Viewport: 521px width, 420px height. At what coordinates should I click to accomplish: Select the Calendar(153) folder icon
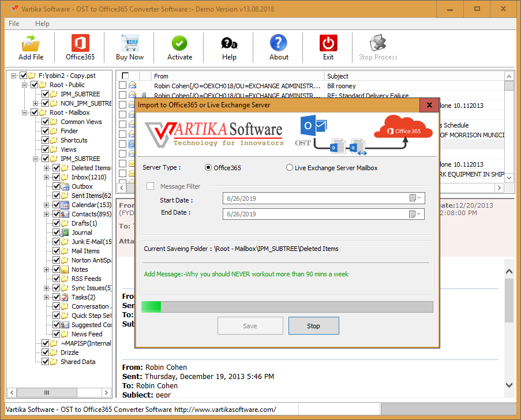click(65, 205)
